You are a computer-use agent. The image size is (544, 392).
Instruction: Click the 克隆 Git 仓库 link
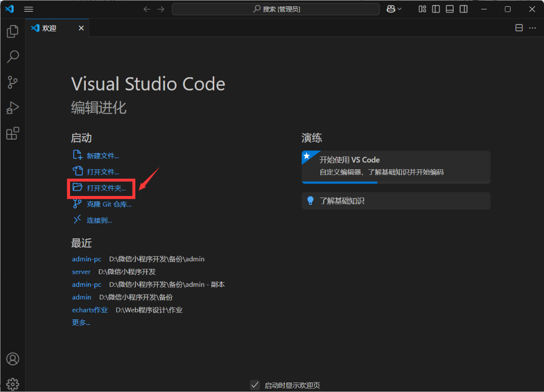(x=109, y=204)
